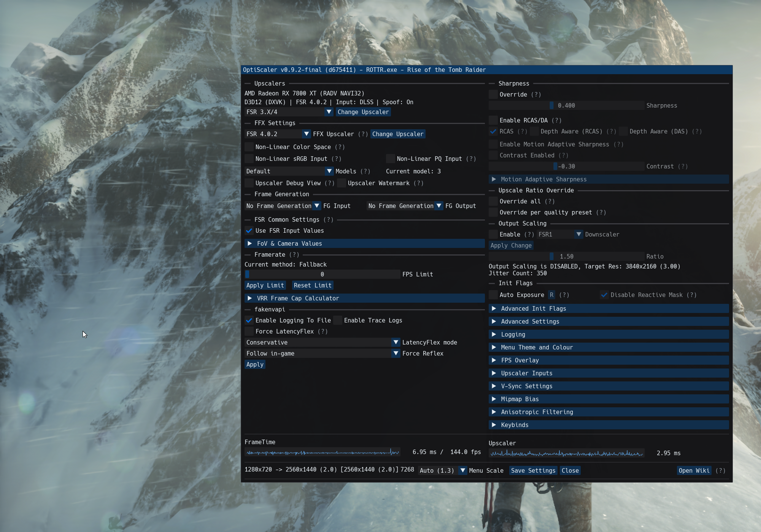Open the Models dropdown set to Default
Image resolution: width=761 pixels, height=532 pixels.
coord(289,171)
